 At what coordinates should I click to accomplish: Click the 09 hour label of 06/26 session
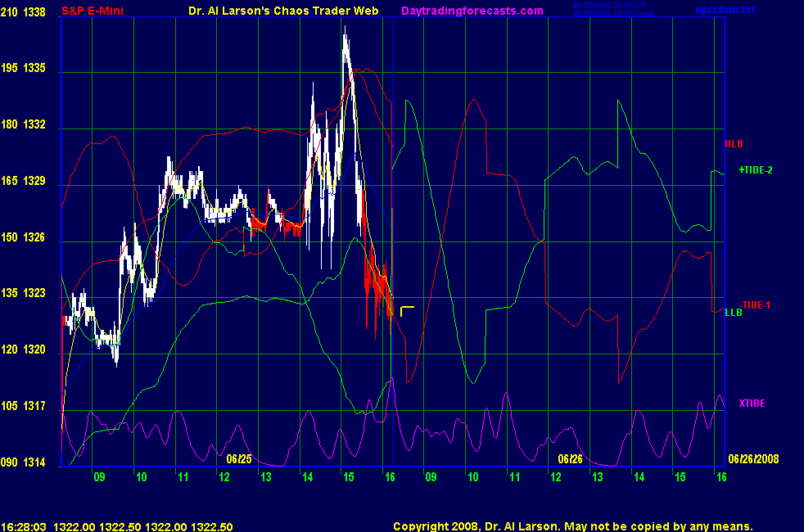(431, 477)
